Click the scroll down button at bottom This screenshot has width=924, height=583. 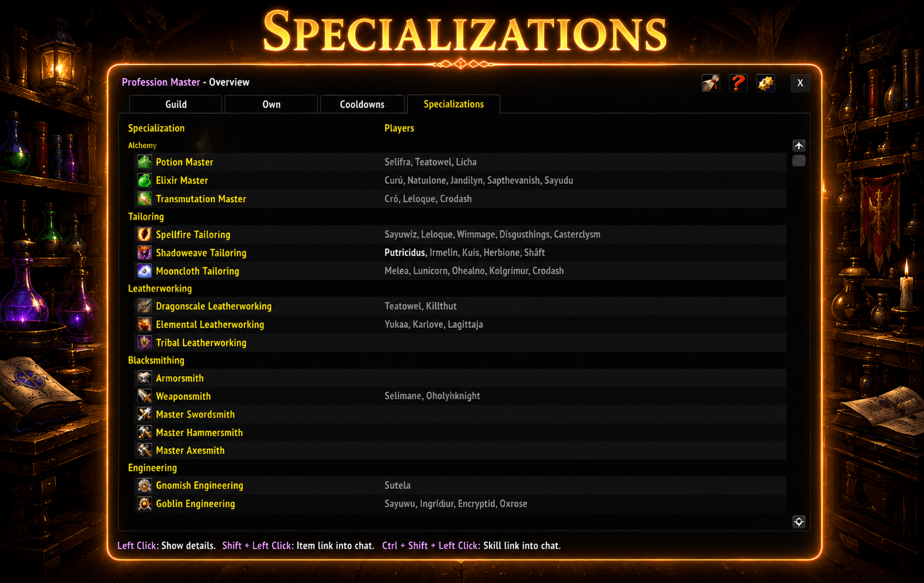click(799, 522)
